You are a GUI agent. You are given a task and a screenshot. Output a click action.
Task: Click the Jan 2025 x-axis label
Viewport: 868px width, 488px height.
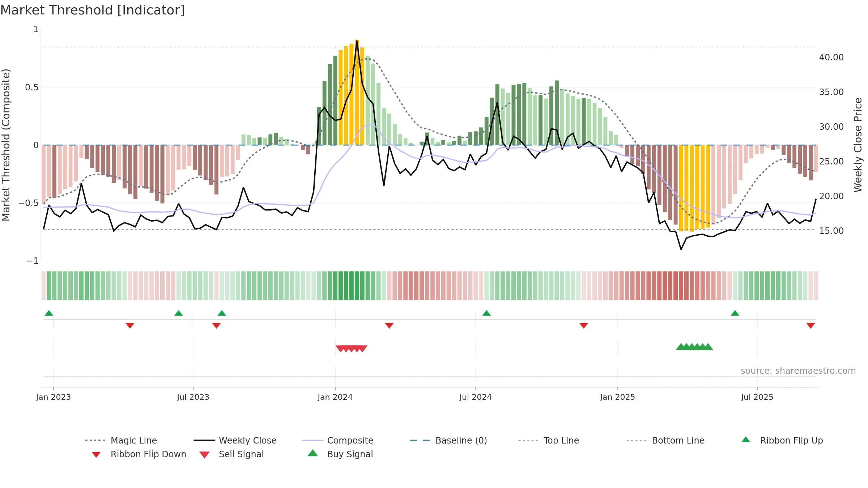(x=617, y=397)
